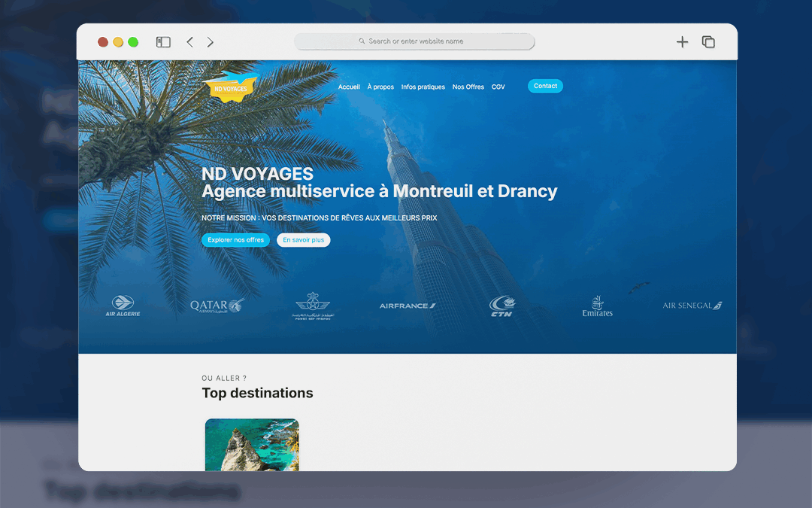Click the Emirates logo
Viewport: 812px width, 508px height.
click(x=597, y=306)
